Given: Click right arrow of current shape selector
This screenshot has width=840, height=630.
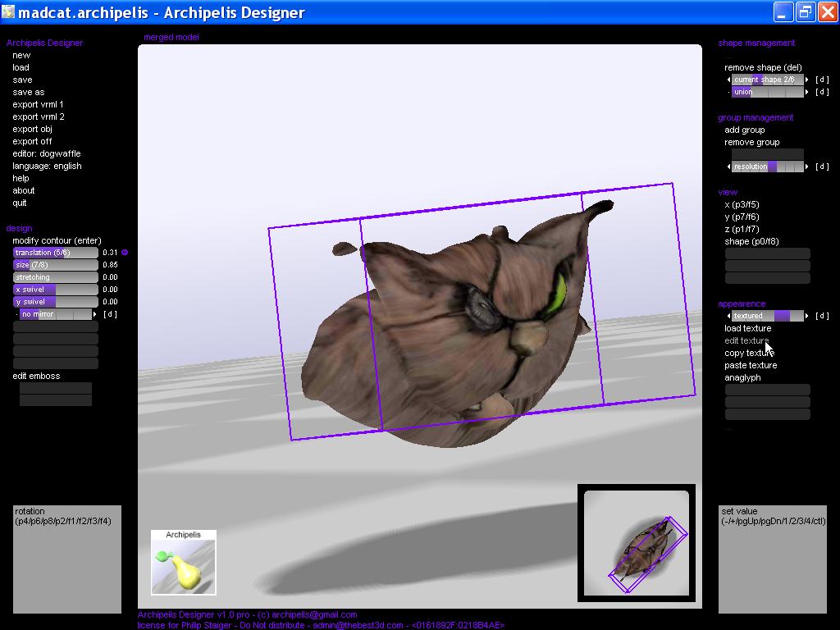Looking at the screenshot, I should click(x=807, y=80).
